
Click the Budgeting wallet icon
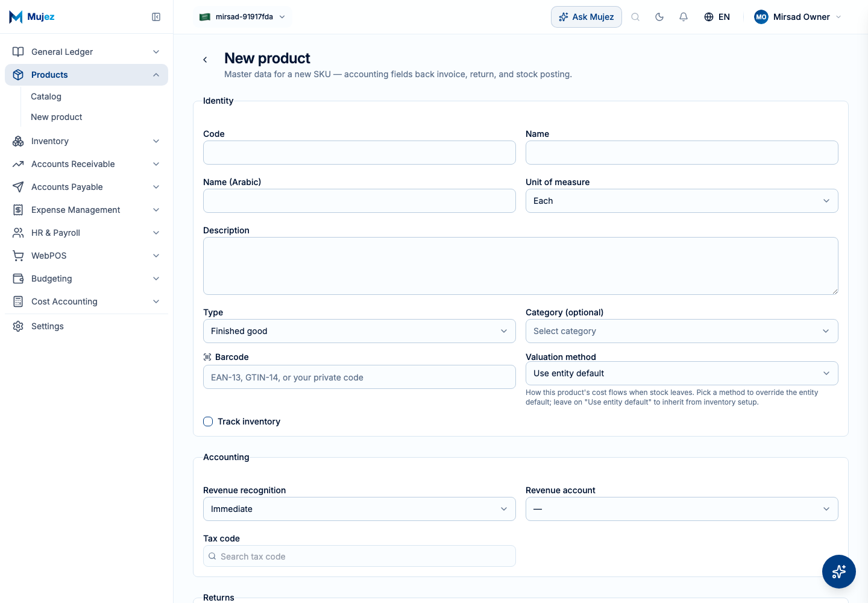pyautogui.click(x=18, y=279)
